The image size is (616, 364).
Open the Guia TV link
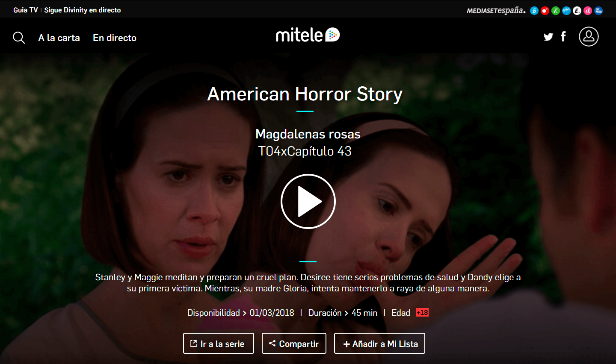click(x=26, y=10)
